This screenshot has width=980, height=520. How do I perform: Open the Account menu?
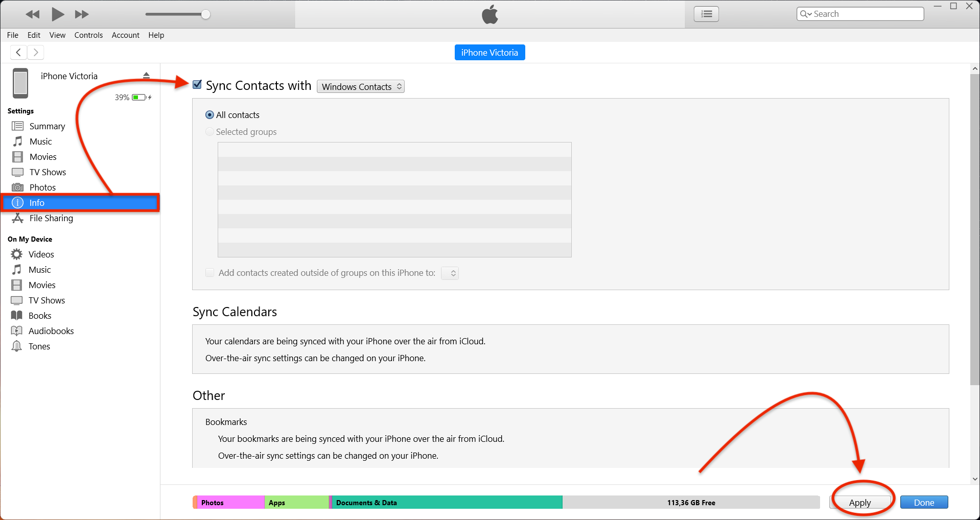tap(126, 35)
